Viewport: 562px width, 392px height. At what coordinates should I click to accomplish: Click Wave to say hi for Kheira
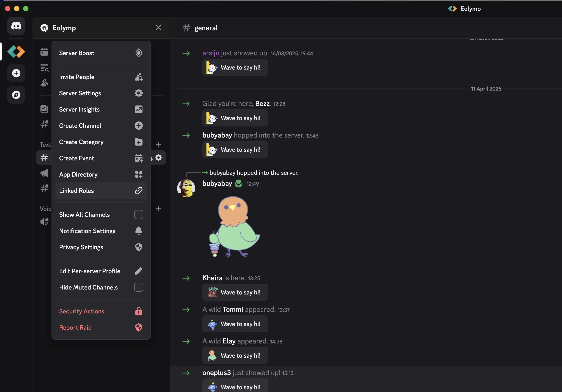click(x=235, y=292)
